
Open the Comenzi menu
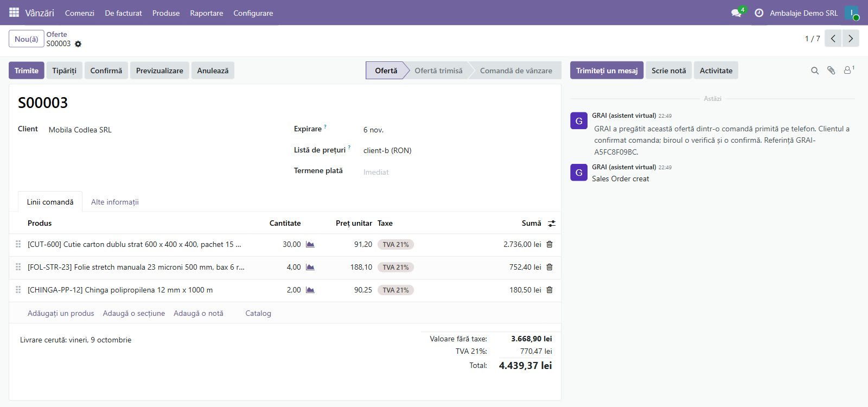(x=80, y=13)
